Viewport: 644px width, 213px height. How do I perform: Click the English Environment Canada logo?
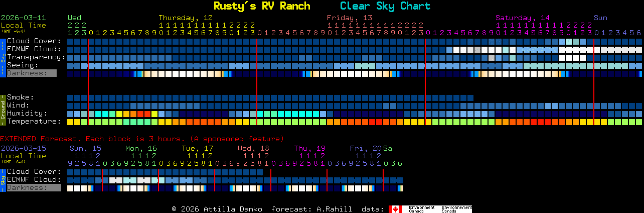pos(422,209)
